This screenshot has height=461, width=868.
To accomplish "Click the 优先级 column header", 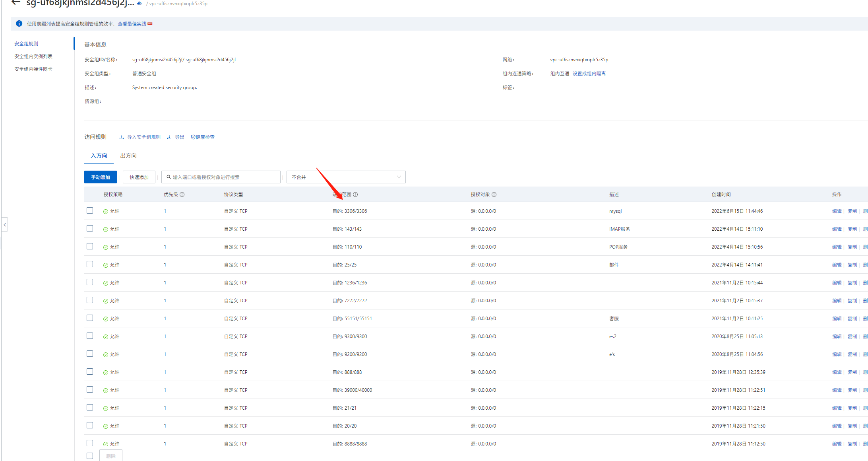I will 171,195.
